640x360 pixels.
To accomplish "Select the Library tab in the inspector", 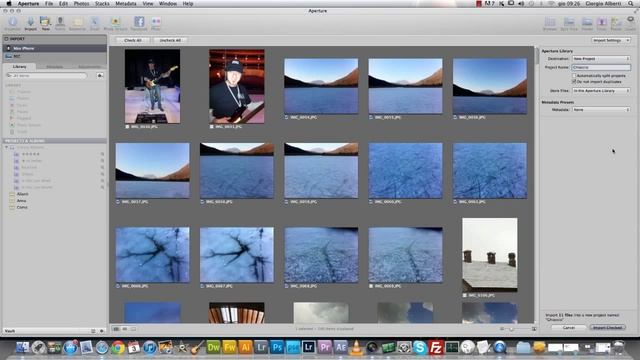I will 20,67.
